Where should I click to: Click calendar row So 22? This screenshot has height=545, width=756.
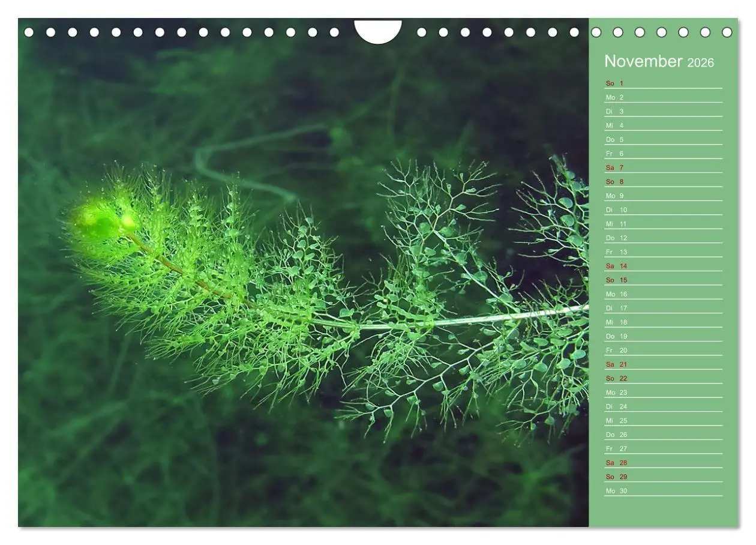[663, 379]
